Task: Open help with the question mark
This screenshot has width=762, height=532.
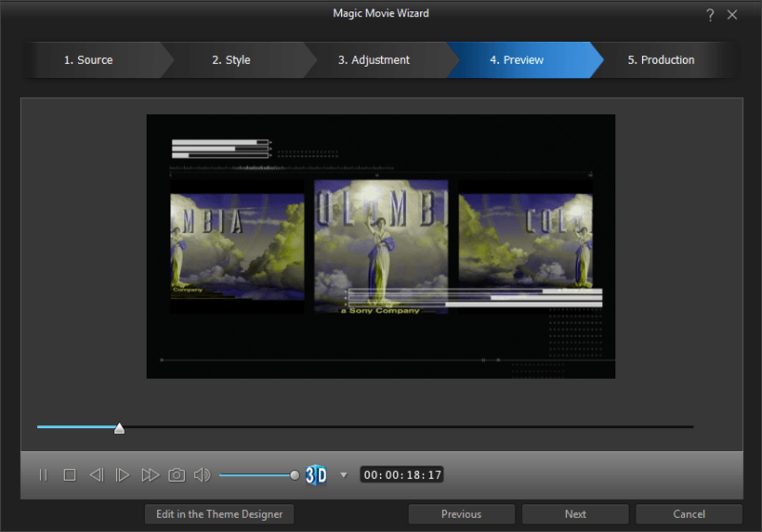Action: tap(710, 15)
